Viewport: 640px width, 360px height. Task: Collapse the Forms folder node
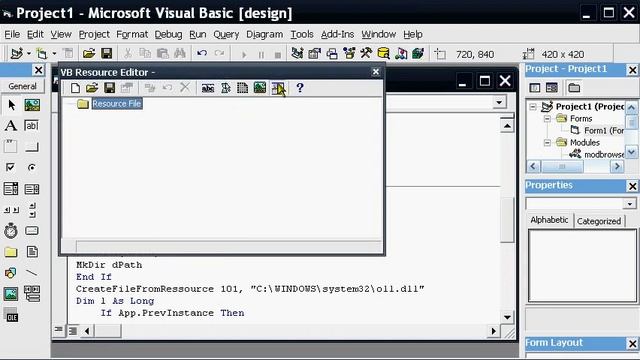click(x=547, y=119)
